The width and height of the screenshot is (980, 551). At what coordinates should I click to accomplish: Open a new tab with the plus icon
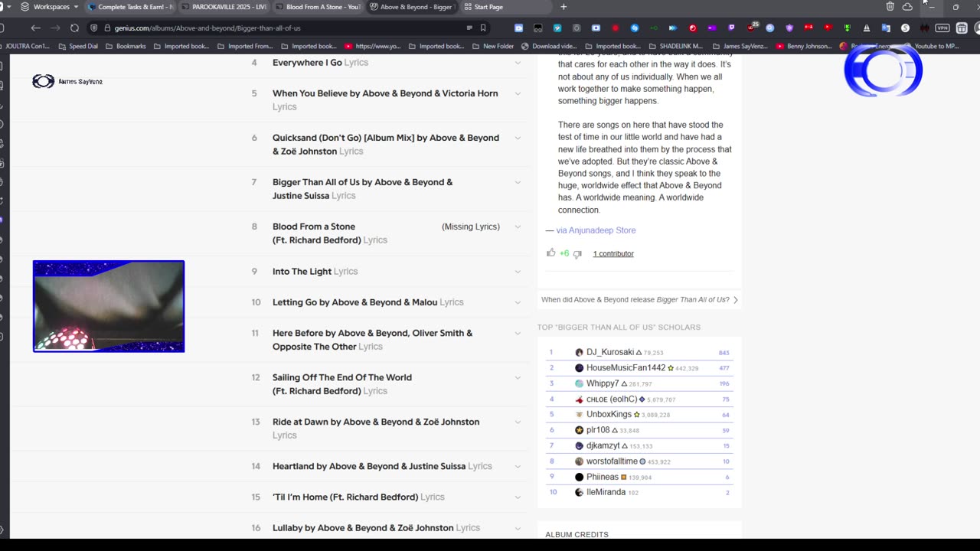pos(563,7)
